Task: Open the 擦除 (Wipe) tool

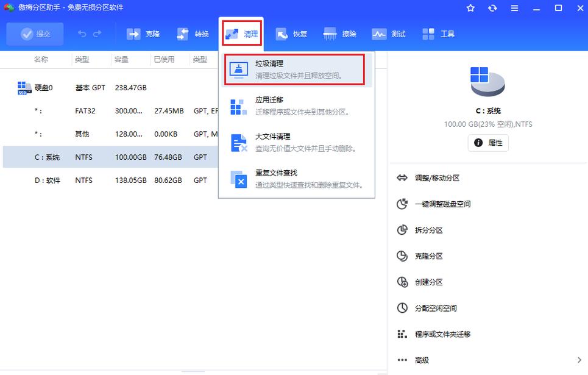Action: (x=339, y=34)
